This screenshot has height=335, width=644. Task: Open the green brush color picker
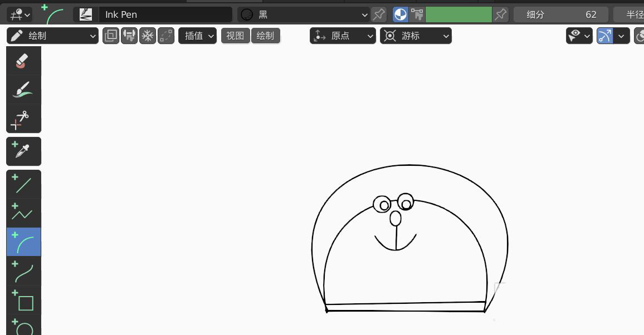click(x=458, y=15)
